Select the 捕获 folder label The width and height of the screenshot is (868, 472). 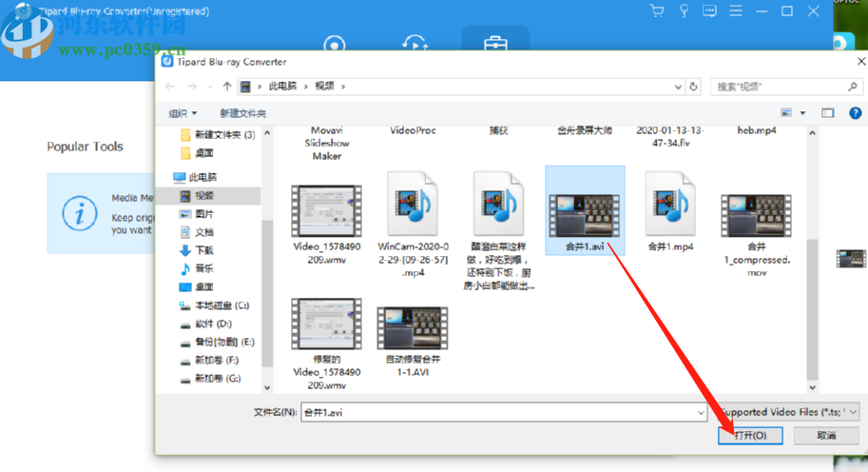[498, 130]
